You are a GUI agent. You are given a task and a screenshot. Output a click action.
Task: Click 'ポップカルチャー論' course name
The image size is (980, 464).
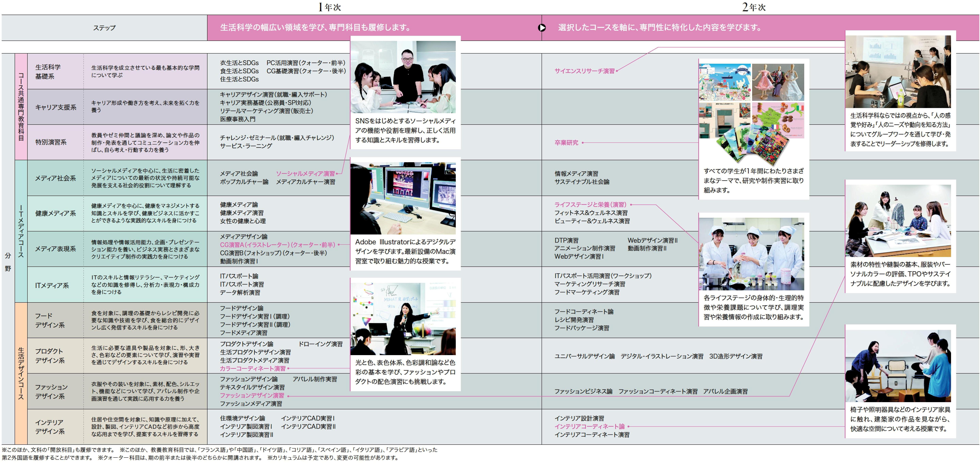(x=244, y=182)
